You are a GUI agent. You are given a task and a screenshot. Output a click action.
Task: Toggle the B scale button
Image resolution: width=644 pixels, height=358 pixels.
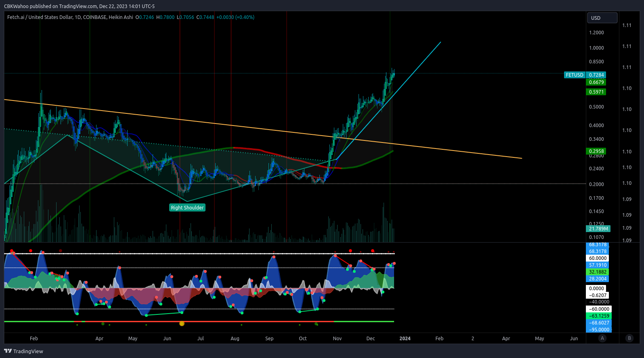tap(629, 338)
